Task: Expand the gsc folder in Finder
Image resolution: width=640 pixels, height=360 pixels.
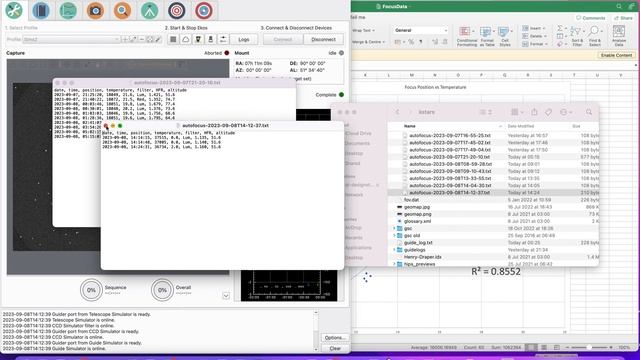Action: coord(394,229)
